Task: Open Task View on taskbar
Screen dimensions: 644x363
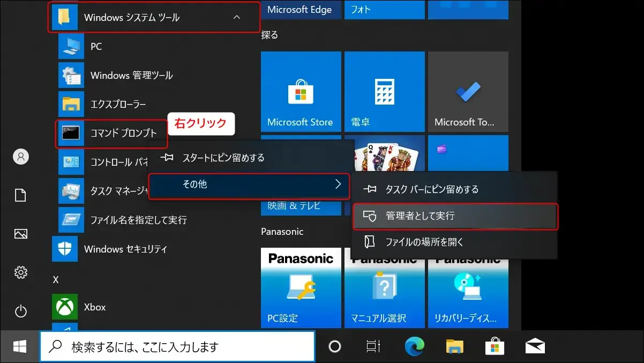Action: (x=373, y=347)
